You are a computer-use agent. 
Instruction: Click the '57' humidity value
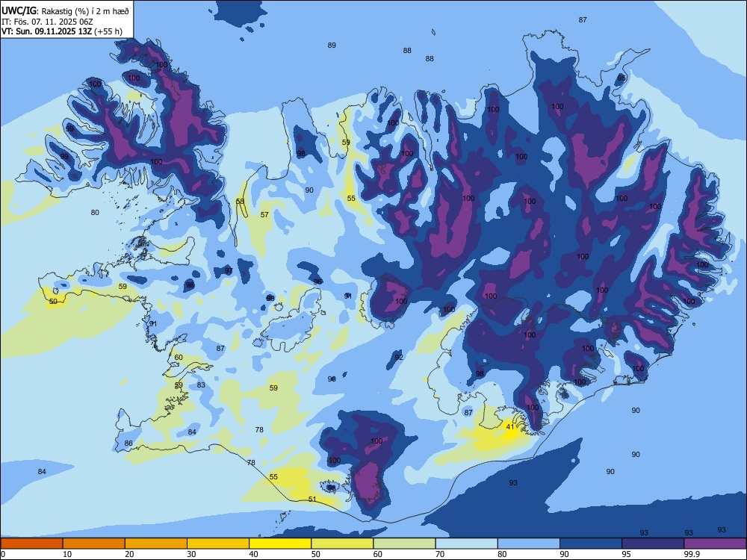pos(264,215)
